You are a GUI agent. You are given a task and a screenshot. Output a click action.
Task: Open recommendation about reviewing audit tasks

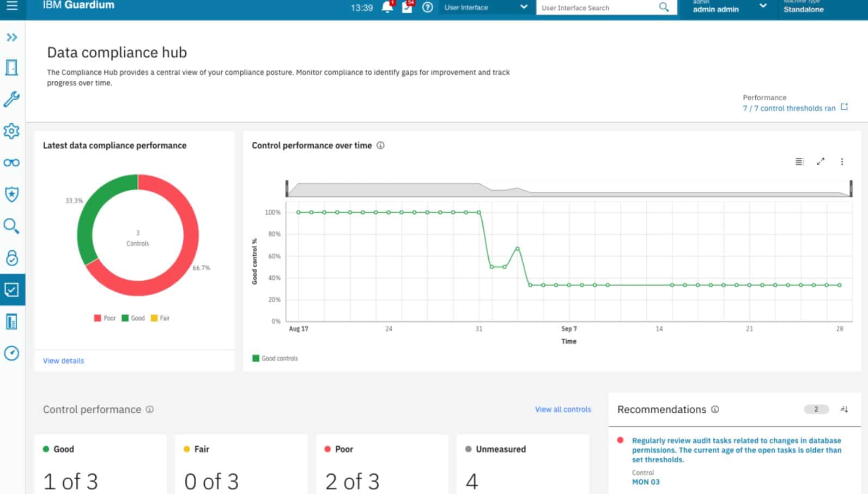coord(737,450)
